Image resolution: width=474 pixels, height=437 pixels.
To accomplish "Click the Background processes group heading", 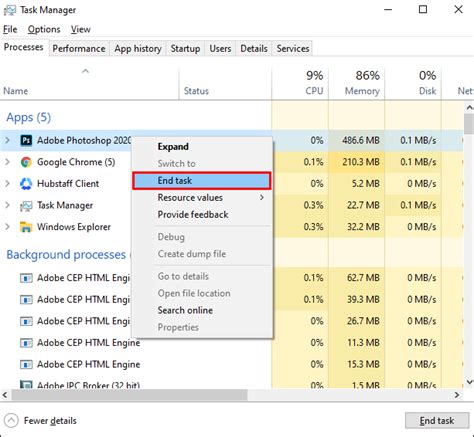I will [66, 255].
